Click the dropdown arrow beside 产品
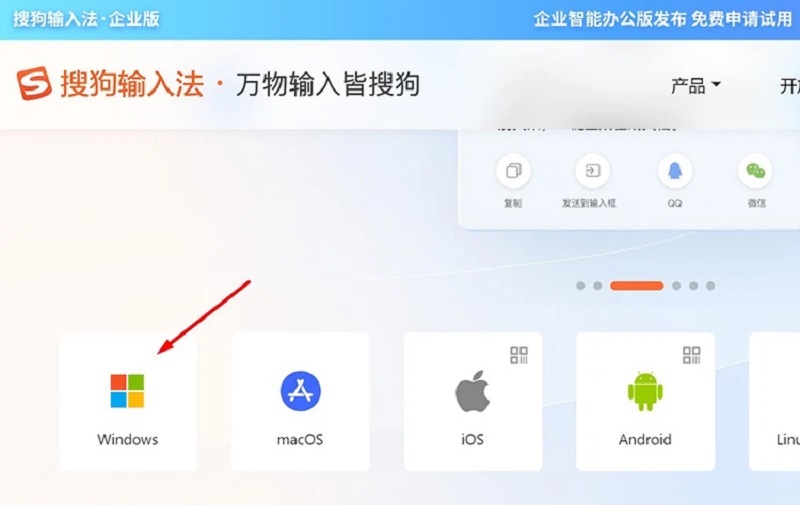This screenshot has width=800, height=505. click(x=716, y=84)
